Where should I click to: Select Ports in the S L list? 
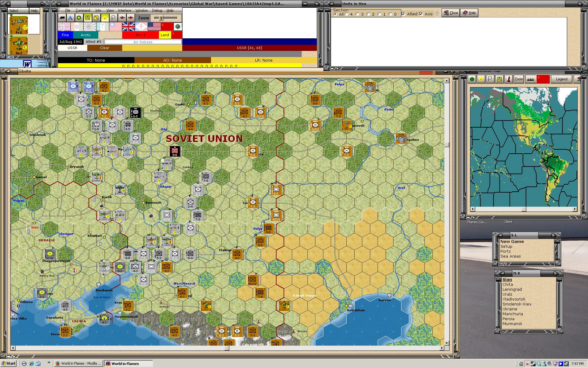click(506, 251)
